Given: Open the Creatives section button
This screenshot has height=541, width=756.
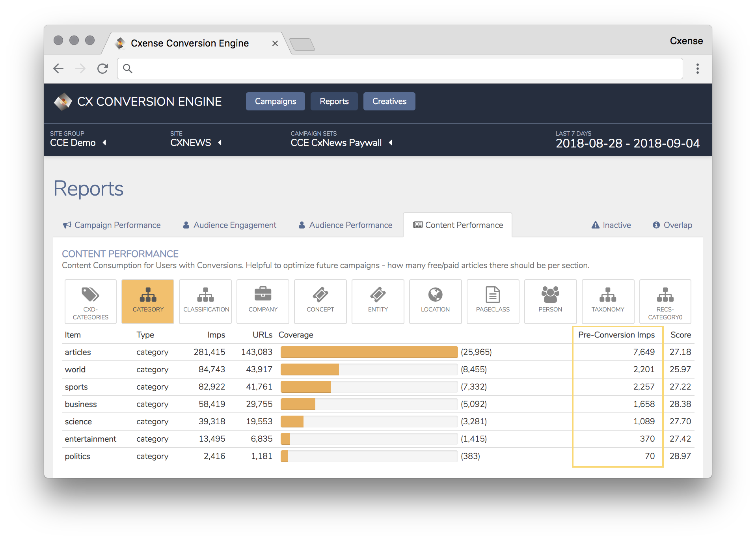Looking at the screenshot, I should pos(389,101).
